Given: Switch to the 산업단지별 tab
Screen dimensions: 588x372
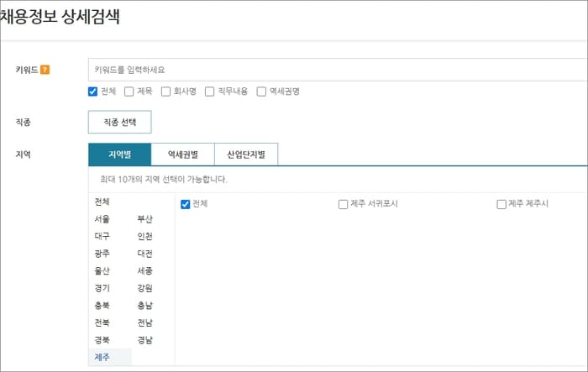Looking at the screenshot, I should point(246,155).
